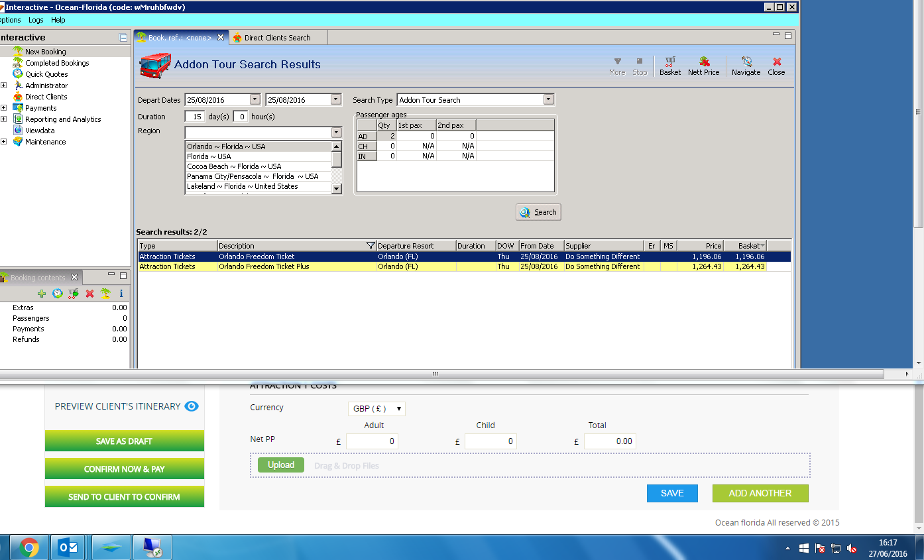Expand the Maintenance tree node
The image size is (924, 560).
pos(4,142)
